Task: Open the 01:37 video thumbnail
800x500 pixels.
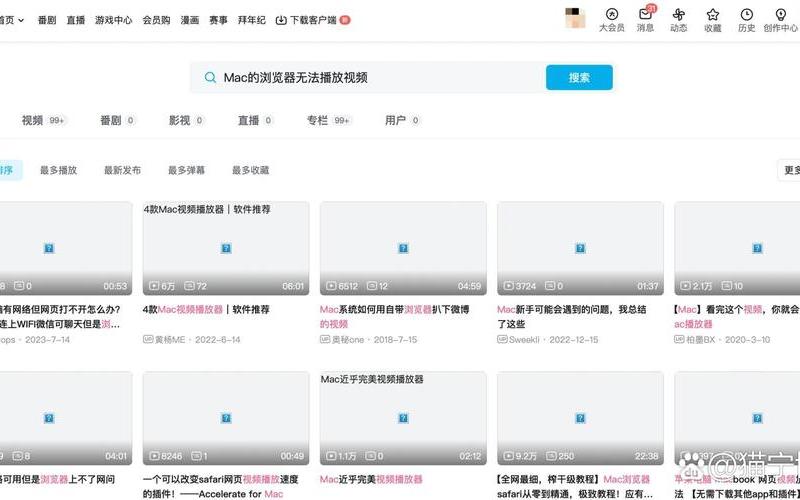Action: pyautogui.click(x=580, y=248)
